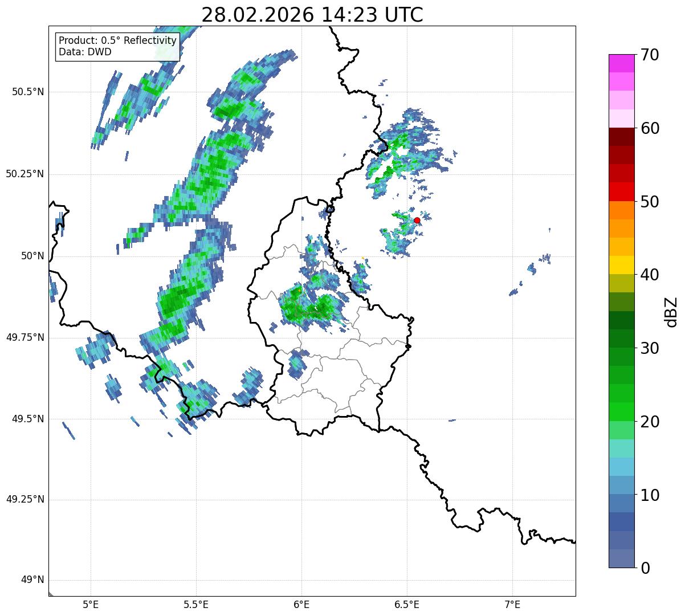
Task: Pick the dark maroon swatch below 60 dBZ
Action: (621, 137)
